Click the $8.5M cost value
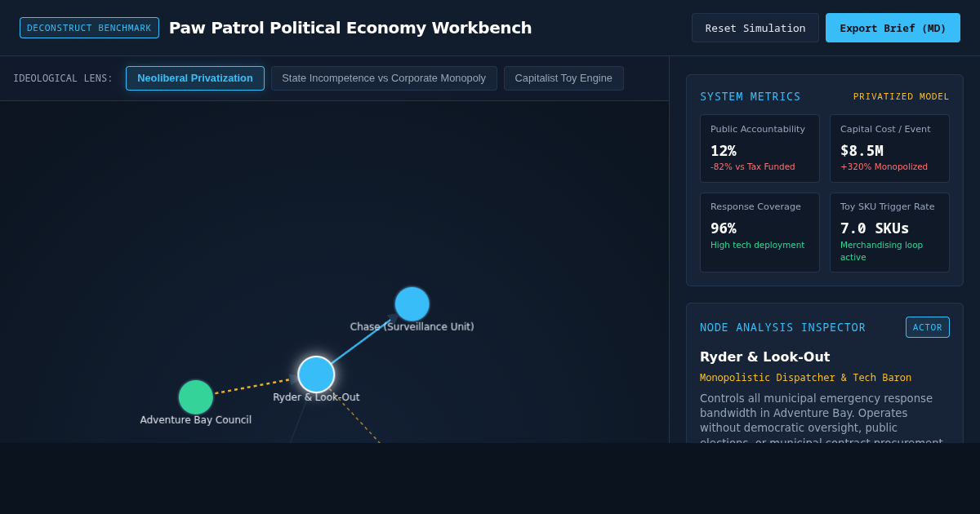Viewport: 980px width, 514px height. pyautogui.click(x=862, y=151)
